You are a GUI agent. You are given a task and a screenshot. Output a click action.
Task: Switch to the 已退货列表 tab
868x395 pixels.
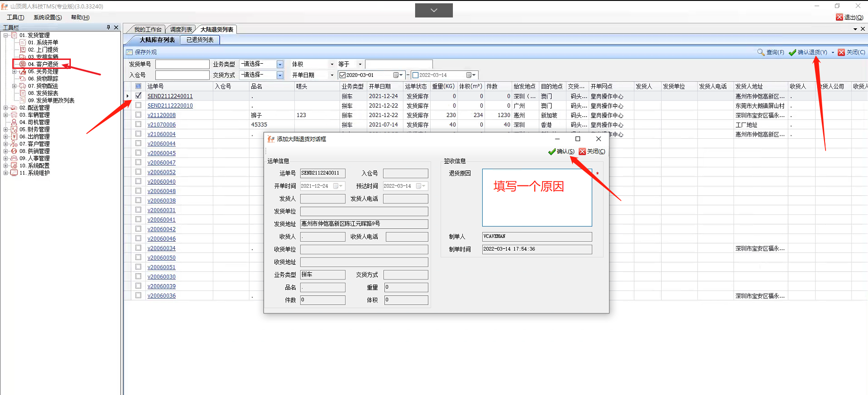(200, 40)
